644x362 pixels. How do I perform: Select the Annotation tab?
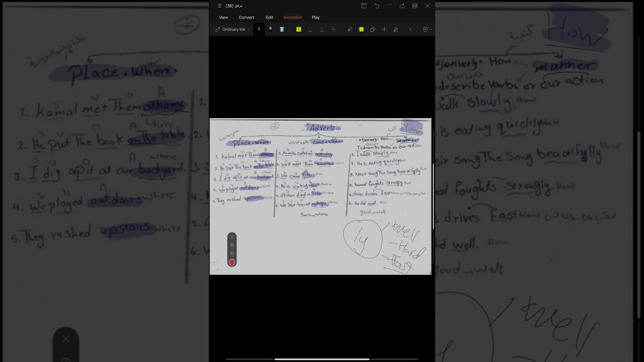coord(292,18)
